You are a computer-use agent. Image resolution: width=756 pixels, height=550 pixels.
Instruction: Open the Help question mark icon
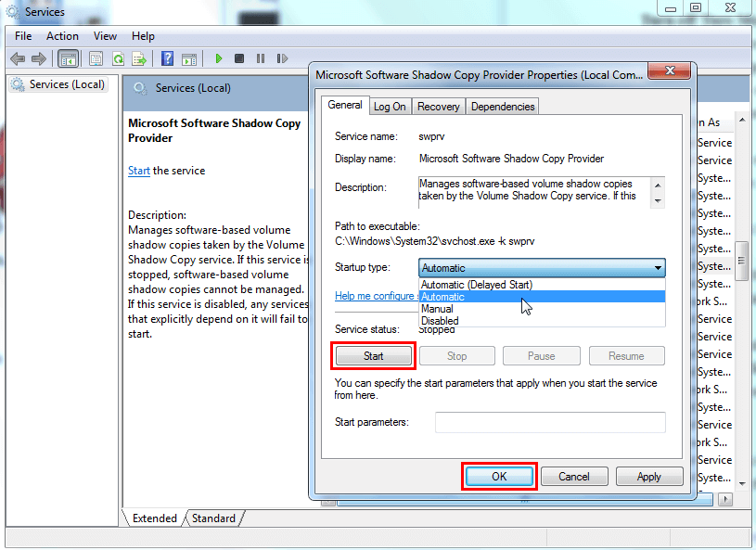click(167, 58)
